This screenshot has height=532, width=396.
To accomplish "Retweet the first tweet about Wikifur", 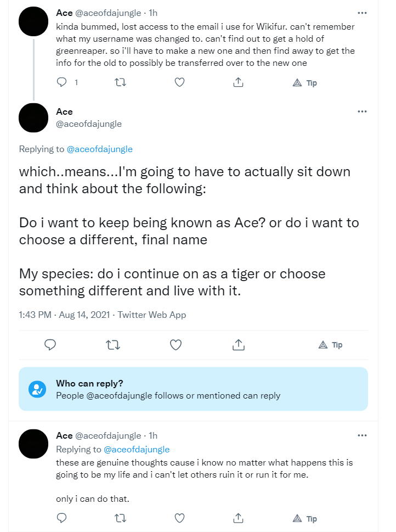I will coord(120,82).
